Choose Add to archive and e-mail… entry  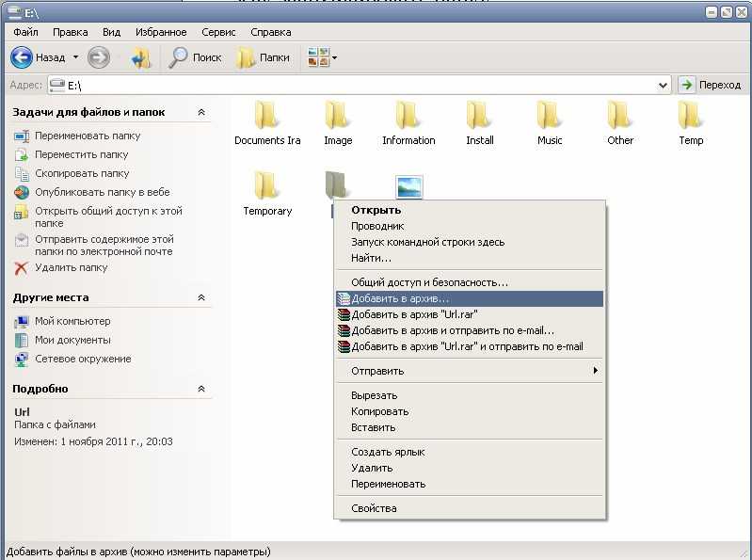(x=470, y=330)
